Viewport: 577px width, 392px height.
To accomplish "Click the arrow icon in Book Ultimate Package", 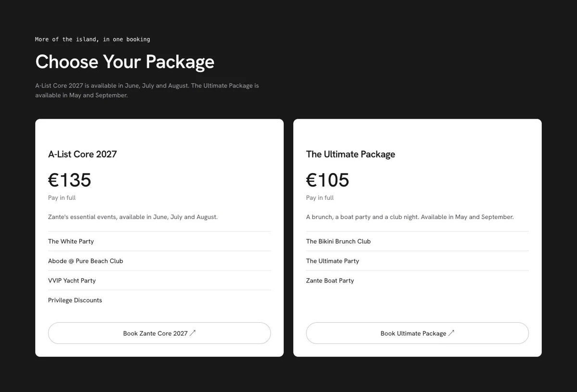I will pyautogui.click(x=451, y=333).
